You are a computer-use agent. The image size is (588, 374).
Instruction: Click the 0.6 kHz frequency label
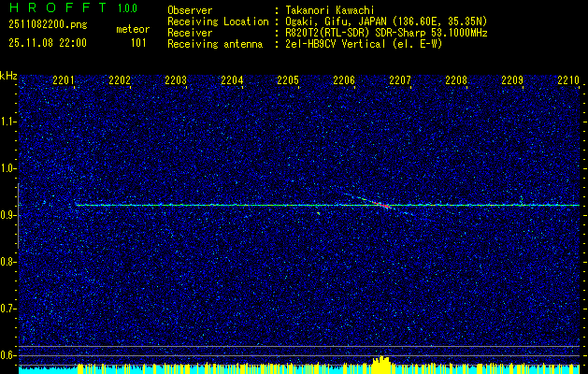tap(8, 355)
